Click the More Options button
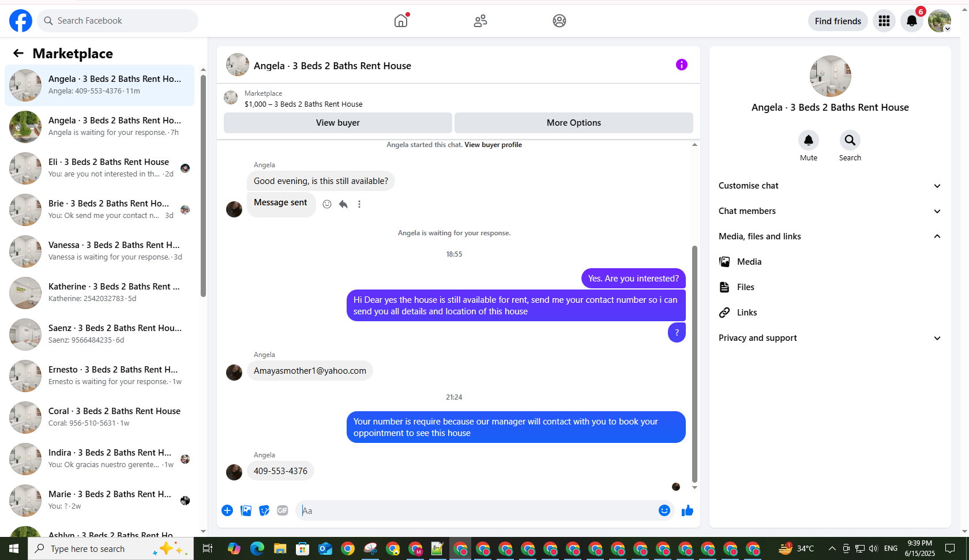Viewport: 969px width, 560px height. (574, 123)
